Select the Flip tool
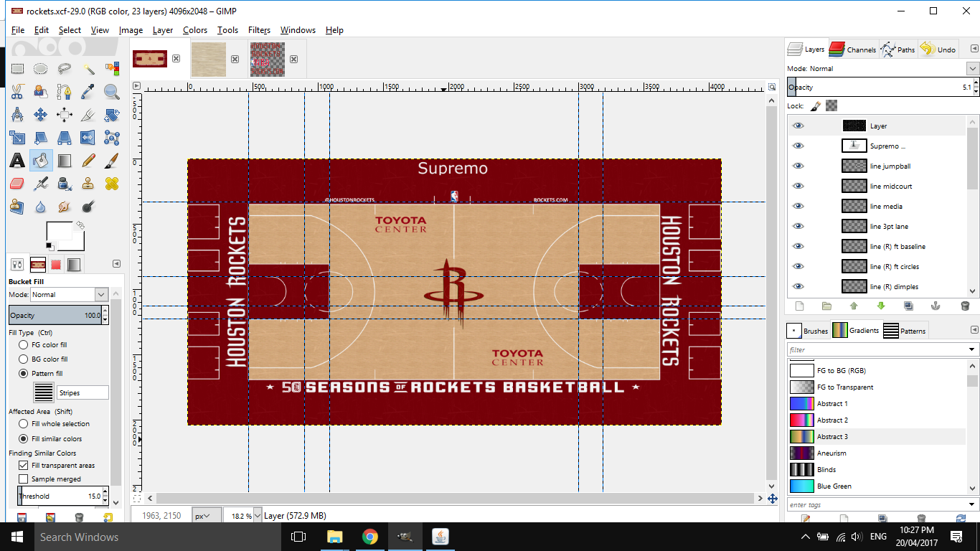Viewport: 980px width, 551px height. (88, 138)
